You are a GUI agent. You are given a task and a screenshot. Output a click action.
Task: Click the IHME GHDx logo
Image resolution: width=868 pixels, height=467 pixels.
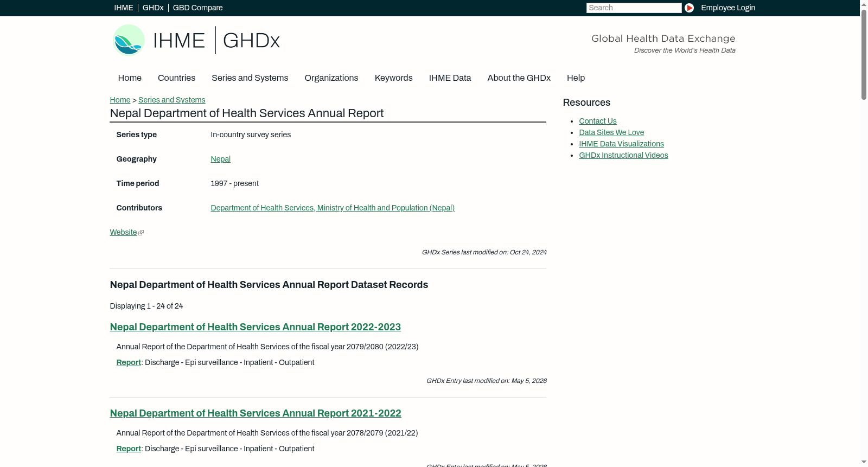click(196, 40)
